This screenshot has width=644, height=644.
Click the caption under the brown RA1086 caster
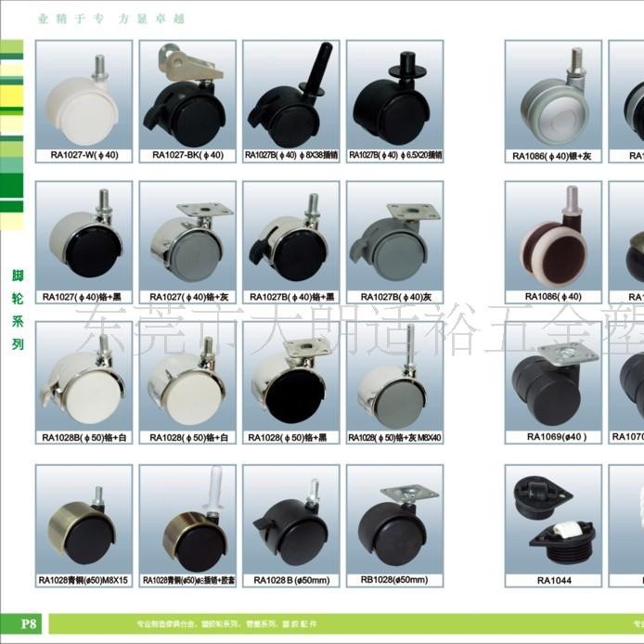click(x=553, y=297)
